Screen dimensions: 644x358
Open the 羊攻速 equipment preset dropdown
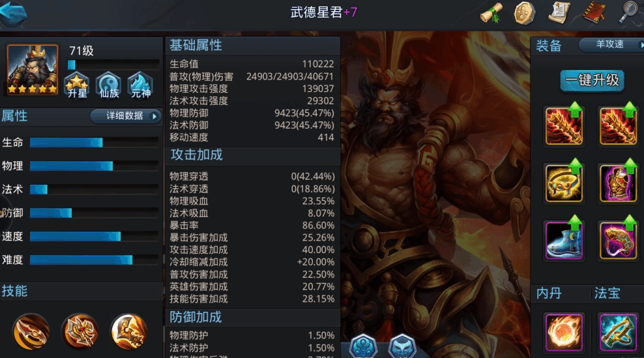pos(611,44)
